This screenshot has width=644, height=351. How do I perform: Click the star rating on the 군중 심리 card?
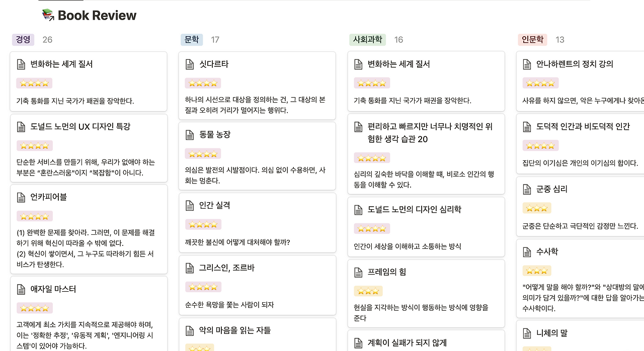(536, 208)
